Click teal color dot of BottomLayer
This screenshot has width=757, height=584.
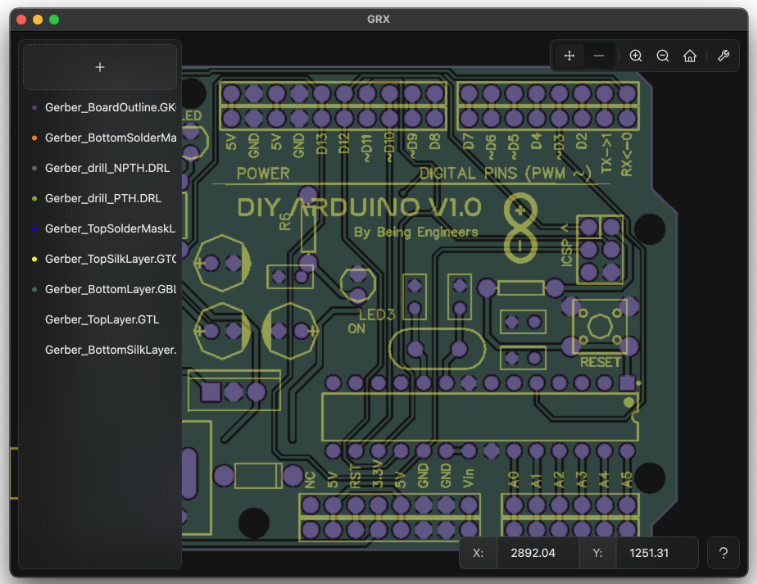[34, 289]
